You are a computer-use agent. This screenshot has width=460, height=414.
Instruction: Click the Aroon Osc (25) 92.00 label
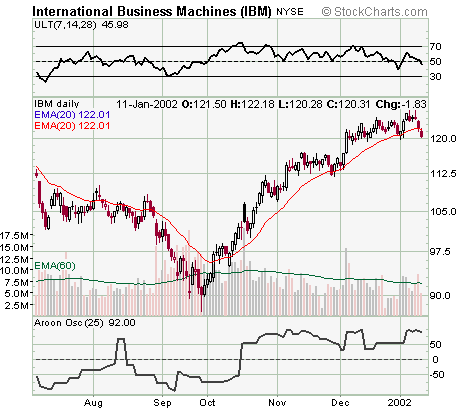click(85, 323)
